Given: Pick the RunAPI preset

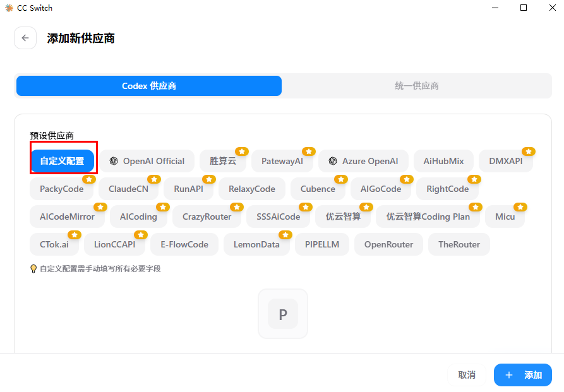Looking at the screenshot, I should [188, 189].
